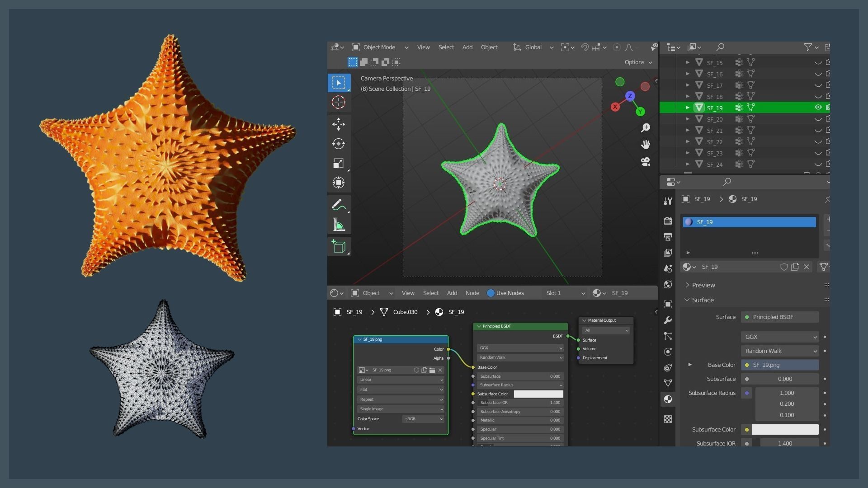
Task: Select the Move tool in toolbar
Action: click(x=338, y=124)
